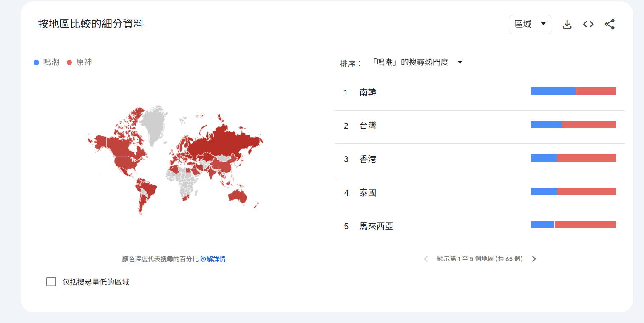Click the blue 鳴潮 legend dot
This screenshot has width=644, height=323.
tap(36, 62)
